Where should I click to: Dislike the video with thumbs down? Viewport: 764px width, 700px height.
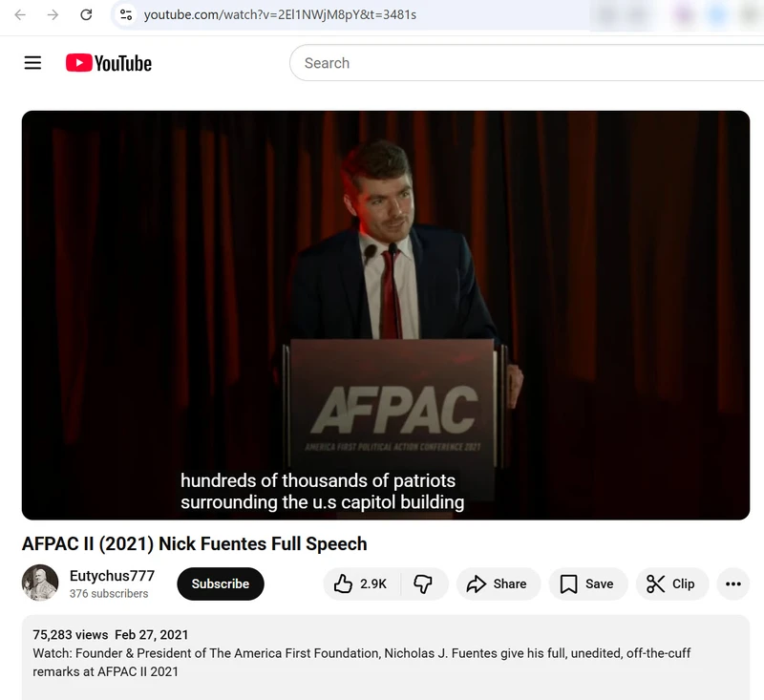(423, 583)
